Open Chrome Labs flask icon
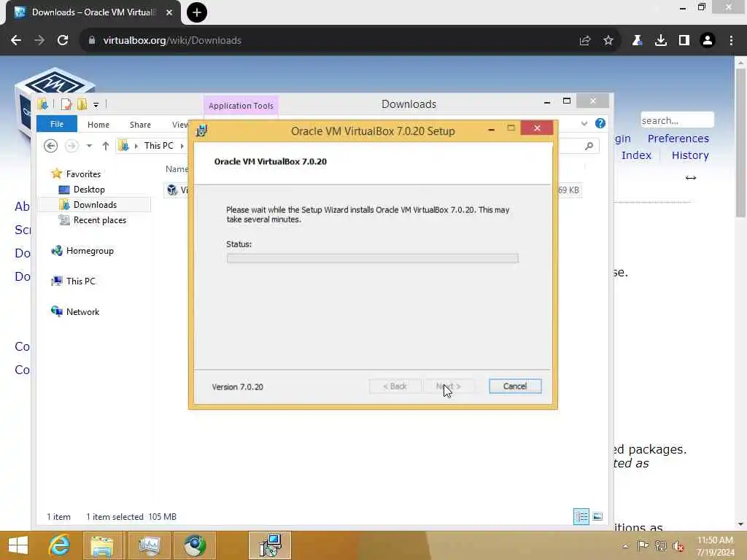The image size is (747, 560). [x=637, y=41]
